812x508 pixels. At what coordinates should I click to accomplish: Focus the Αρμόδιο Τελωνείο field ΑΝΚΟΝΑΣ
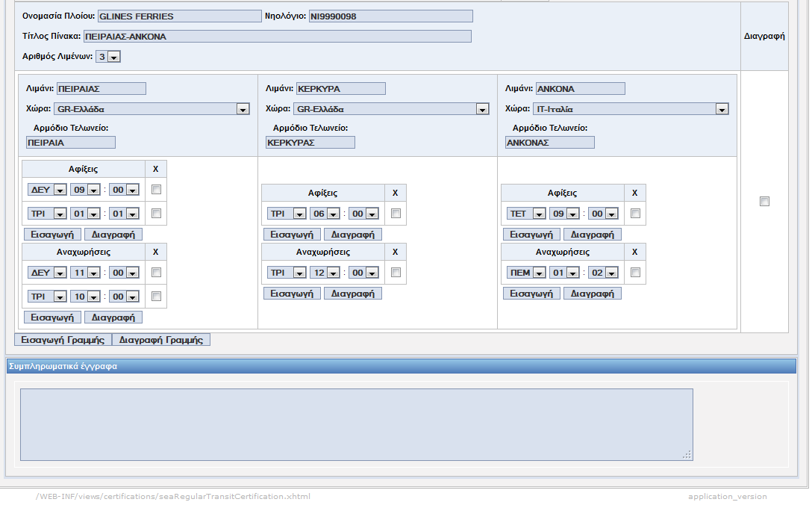point(550,143)
